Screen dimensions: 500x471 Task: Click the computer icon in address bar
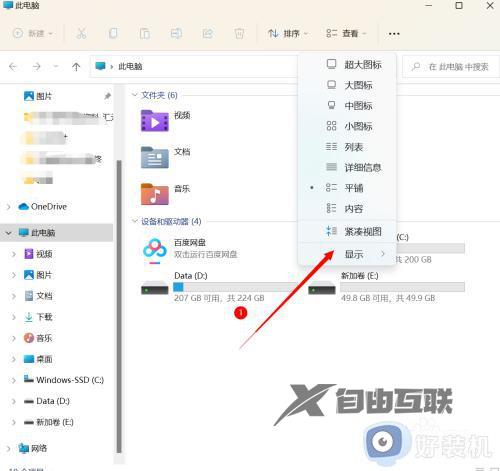coord(100,66)
